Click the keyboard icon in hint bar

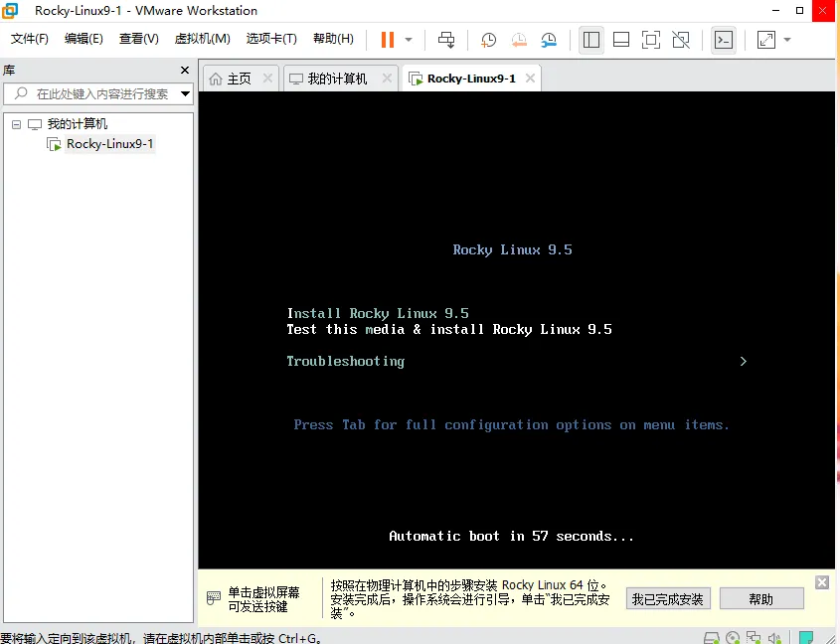(x=213, y=598)
